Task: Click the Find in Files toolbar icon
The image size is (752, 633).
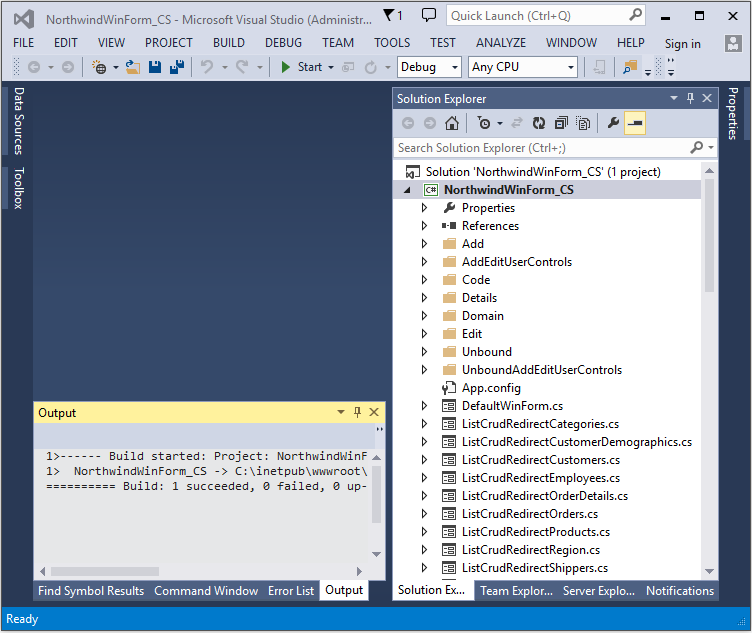Action: coord(630,67)
